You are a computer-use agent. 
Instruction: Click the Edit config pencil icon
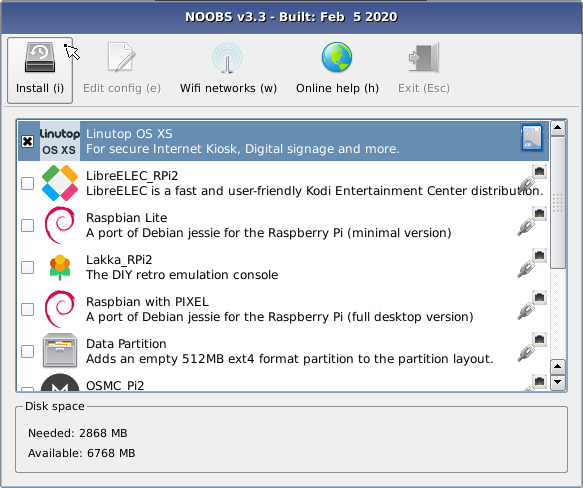[x=121, y=57]
